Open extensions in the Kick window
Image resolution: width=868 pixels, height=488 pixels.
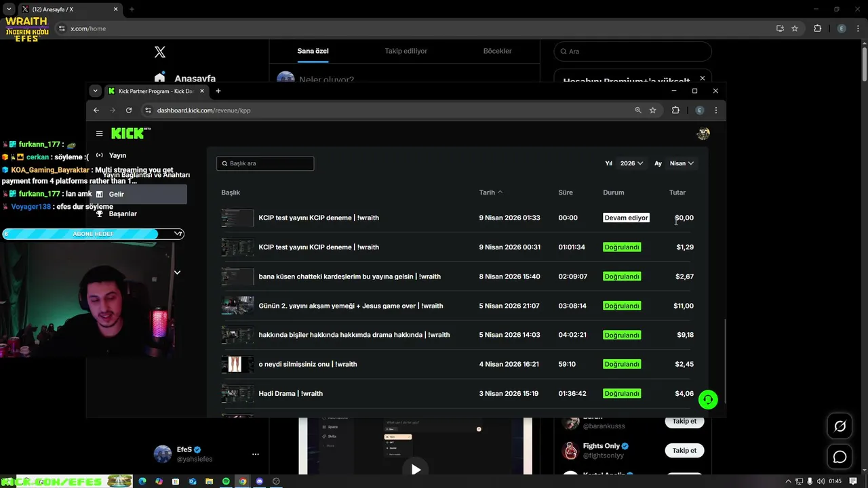point(675,110)
